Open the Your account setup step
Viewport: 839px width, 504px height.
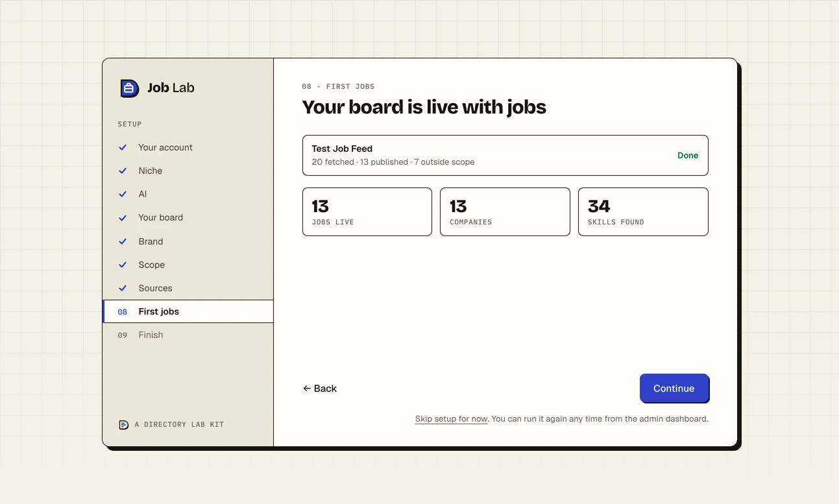pos(188,148)
